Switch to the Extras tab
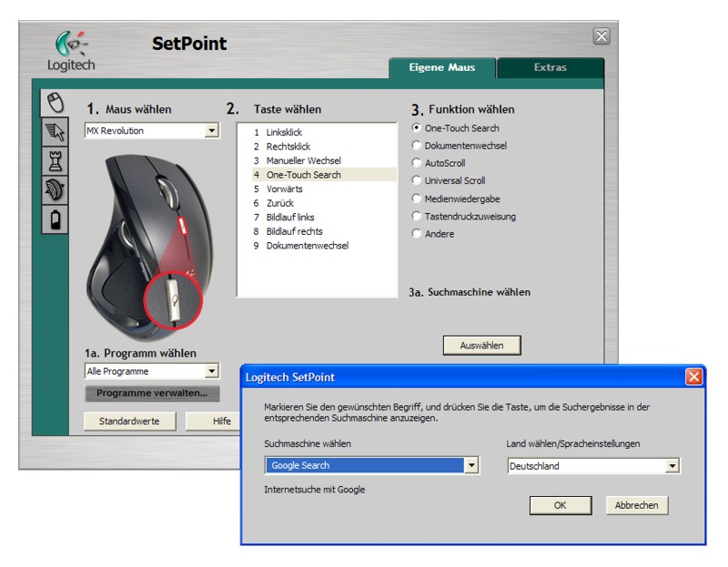 550,68
